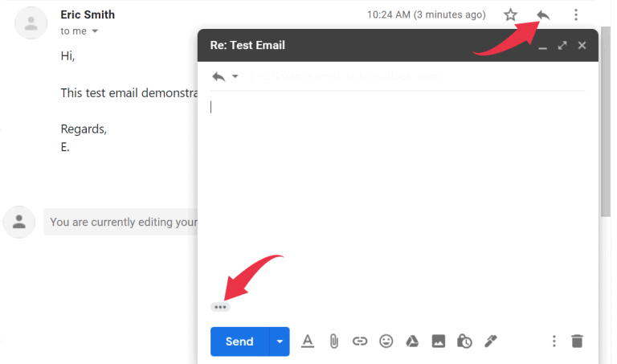Discard the draft with trash icon
The height and width of the screenshot is (364, 617).
577,342
